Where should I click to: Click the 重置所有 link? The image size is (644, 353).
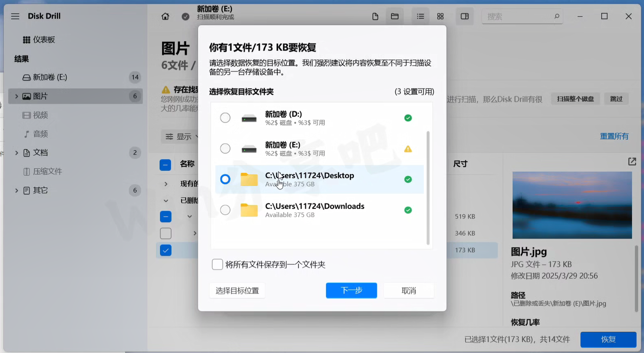point(614,136)
